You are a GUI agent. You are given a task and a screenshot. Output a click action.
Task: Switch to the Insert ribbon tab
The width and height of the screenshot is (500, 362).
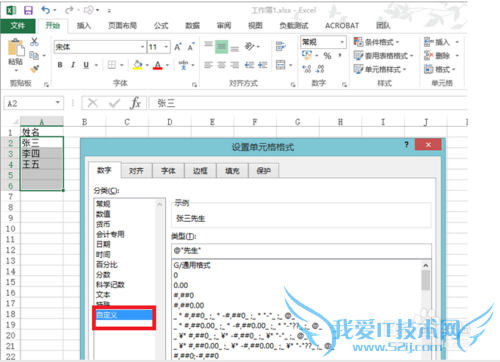click(x=84, y=26)
